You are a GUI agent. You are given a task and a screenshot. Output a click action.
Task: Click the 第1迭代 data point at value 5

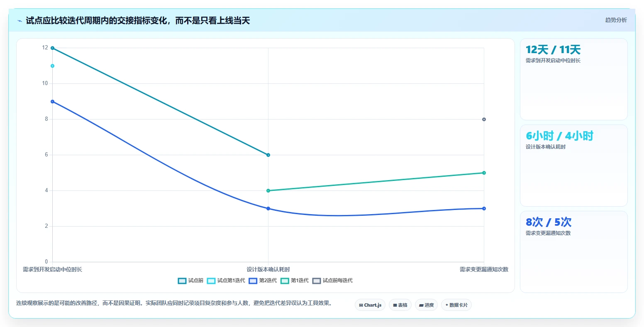pyautogui.click(x=484, y=173)
